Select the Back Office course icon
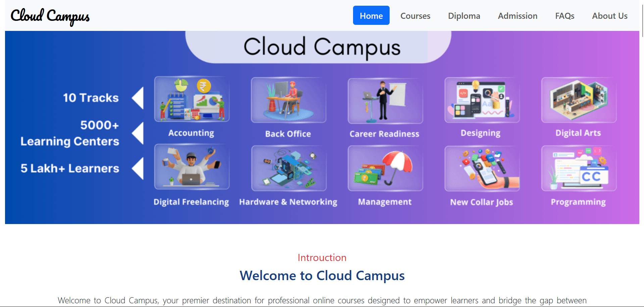Viewport: 644px width, 307px height. 288,100
